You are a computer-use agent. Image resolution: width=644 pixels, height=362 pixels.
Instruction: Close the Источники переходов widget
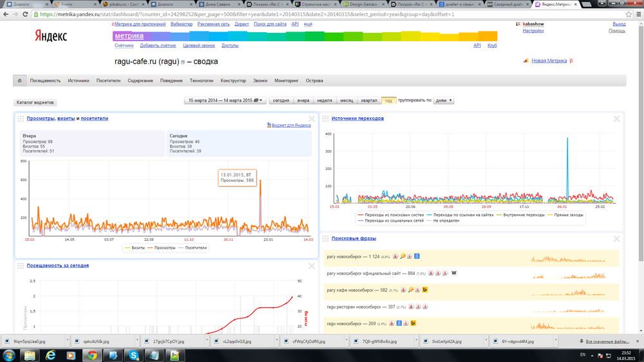click(x=616, y=119)
